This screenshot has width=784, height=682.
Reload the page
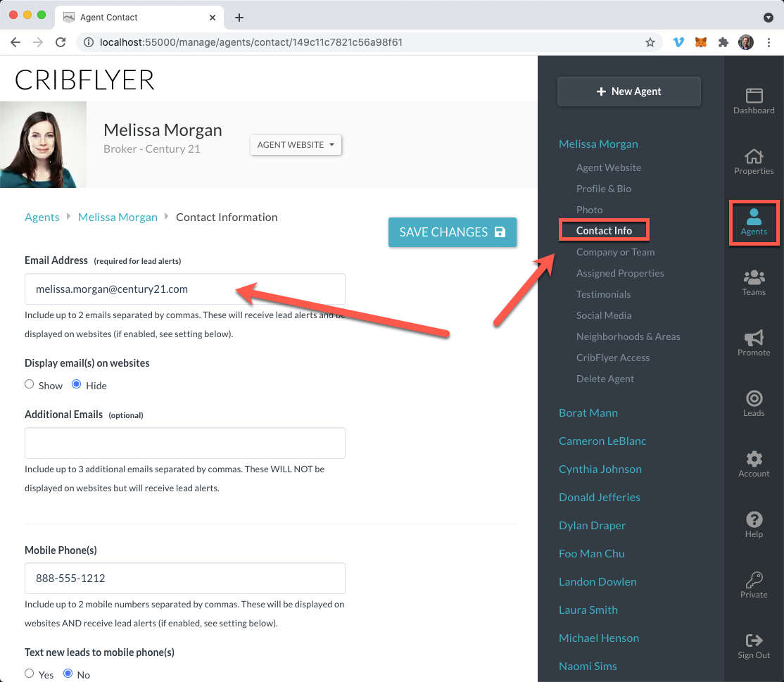(x=61, y=42)
